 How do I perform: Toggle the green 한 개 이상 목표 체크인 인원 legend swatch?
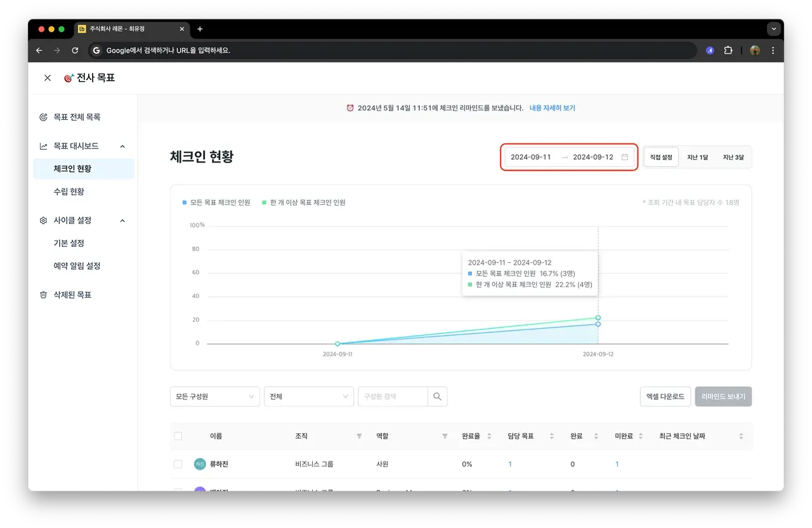[264, 203]
